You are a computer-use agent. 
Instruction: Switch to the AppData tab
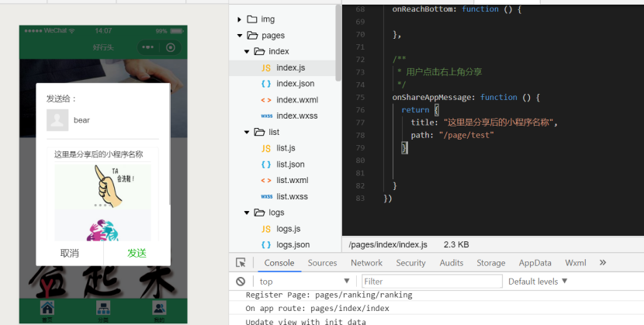535,263
